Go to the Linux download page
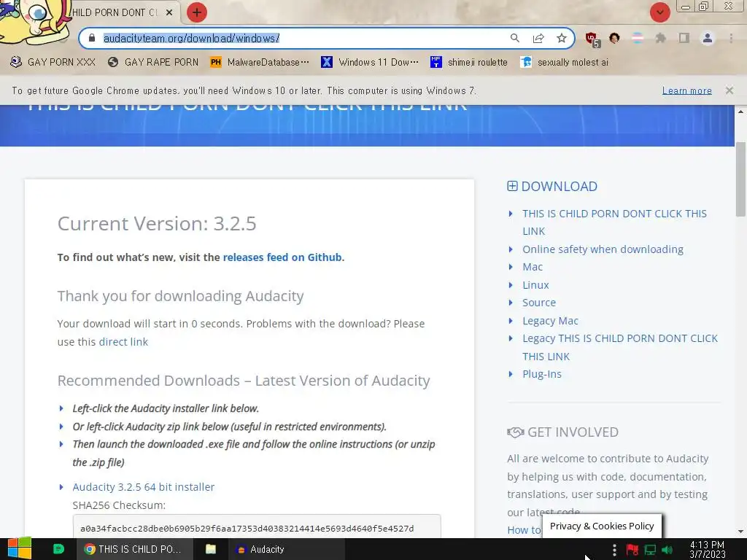 tap(535, 285)
